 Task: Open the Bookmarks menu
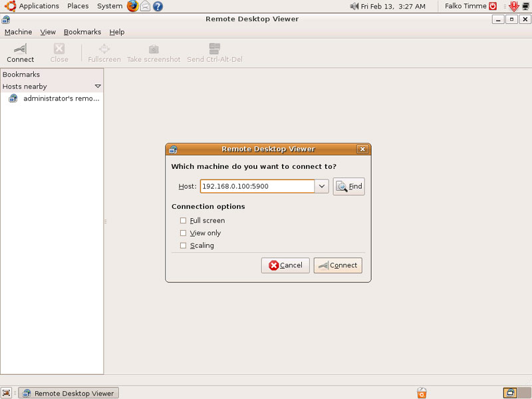point(82,32)
